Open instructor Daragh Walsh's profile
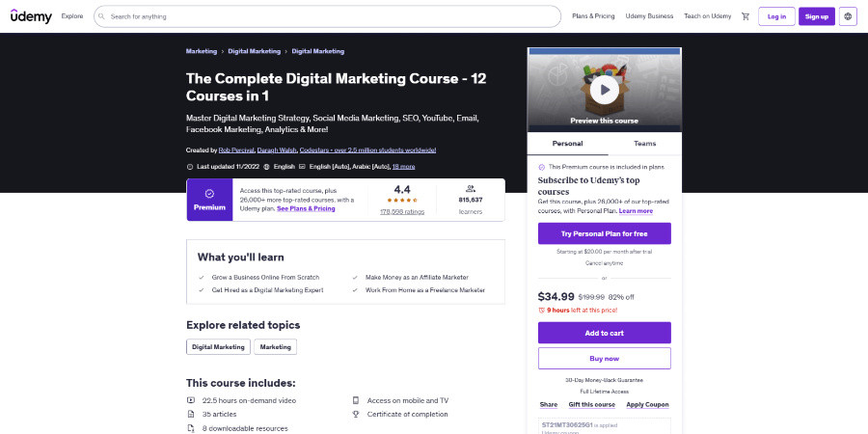Image resolution: width=868 pixels, height=434 pixels. pyautogui.click(x=277, y=150)
